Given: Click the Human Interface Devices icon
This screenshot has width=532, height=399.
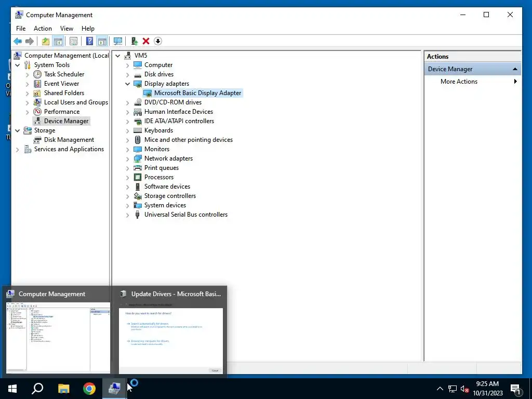Looking at the screenshot, I should (x=137, y=112).
